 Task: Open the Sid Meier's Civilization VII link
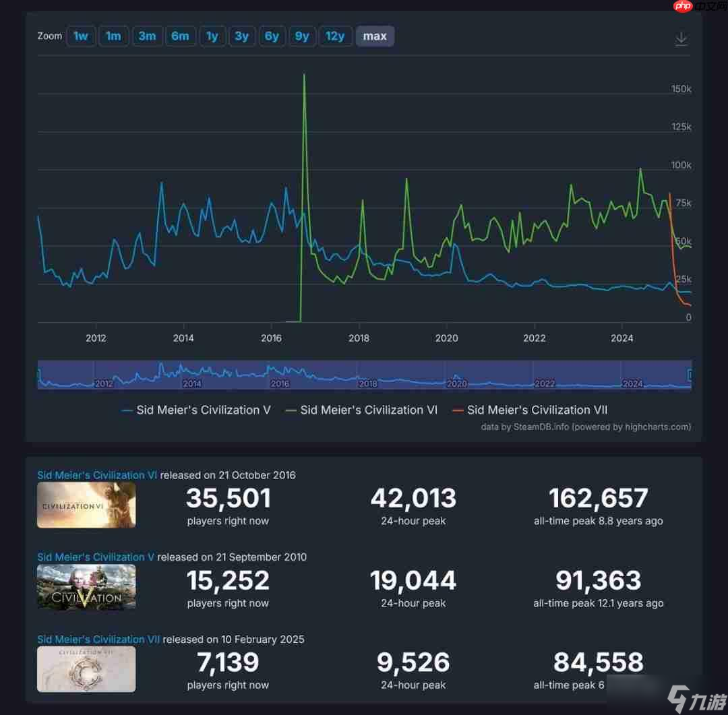point(98,639)
